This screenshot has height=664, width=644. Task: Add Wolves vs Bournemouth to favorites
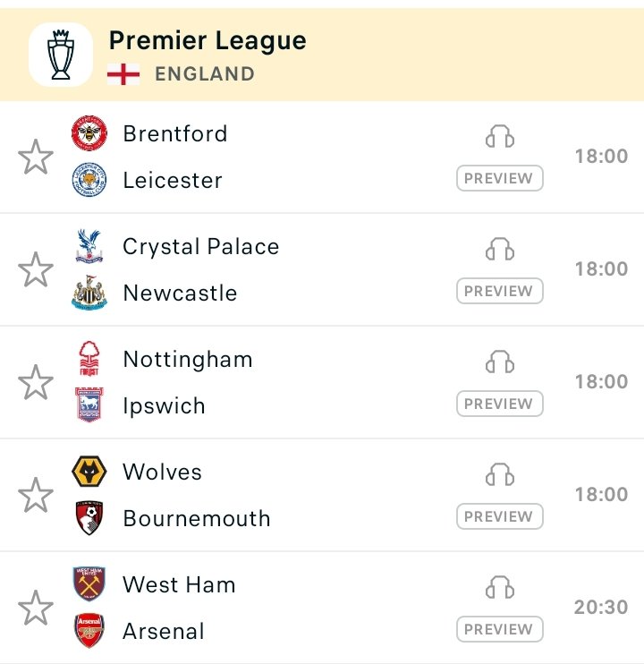click(36, 495)
